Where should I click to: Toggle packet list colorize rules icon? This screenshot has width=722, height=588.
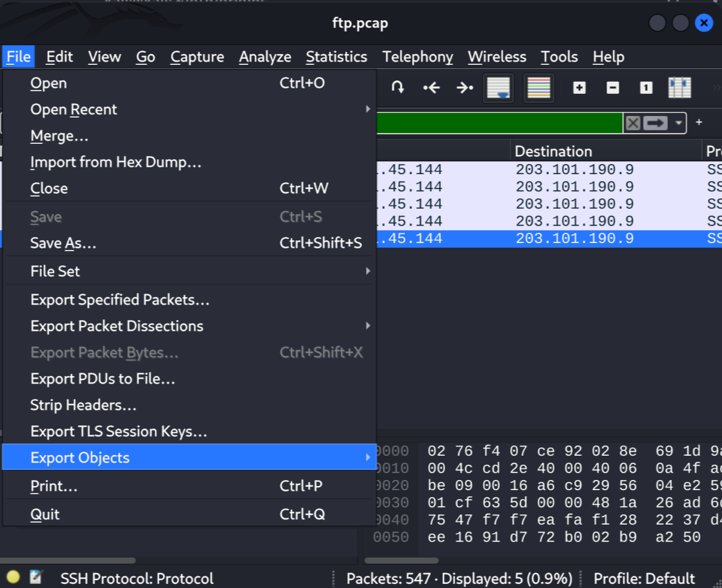539,87
